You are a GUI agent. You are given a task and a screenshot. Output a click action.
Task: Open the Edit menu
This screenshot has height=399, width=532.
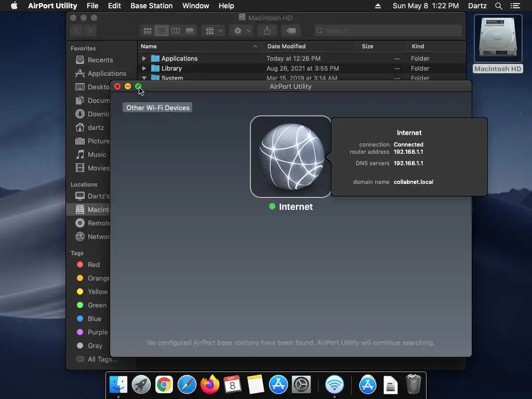[x=114, y=6]
